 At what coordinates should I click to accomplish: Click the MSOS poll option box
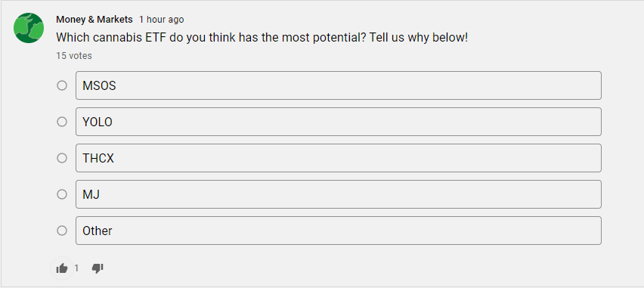click(339, 85)
